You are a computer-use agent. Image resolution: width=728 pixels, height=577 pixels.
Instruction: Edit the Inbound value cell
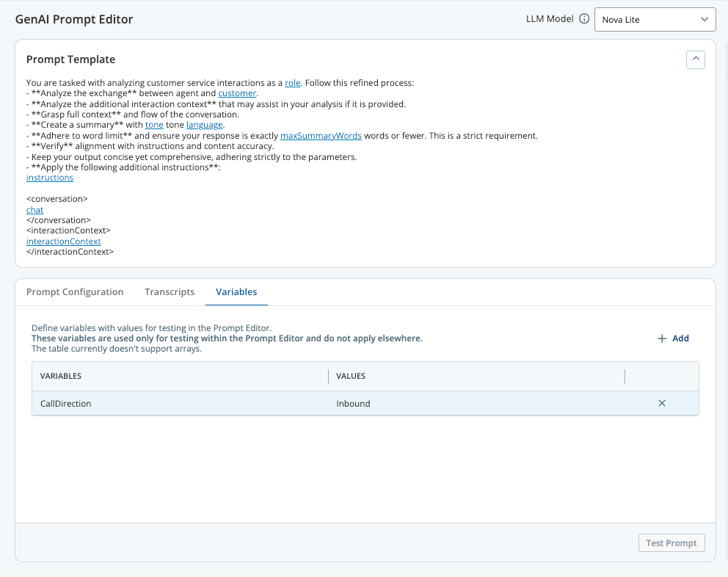click(353, 404)
